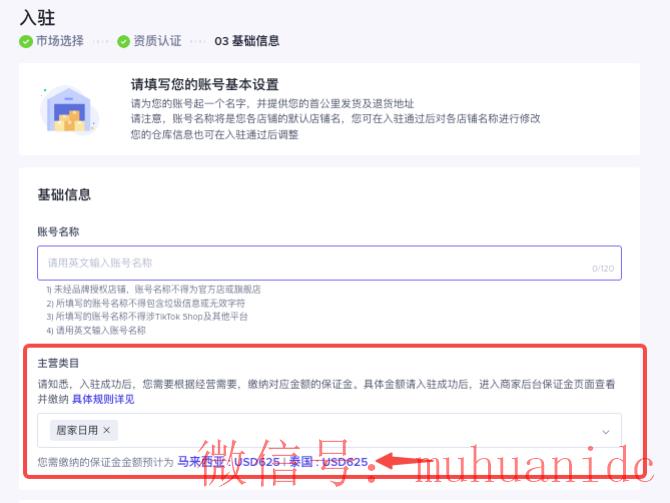The width and height of the screenshot is (670, 503).
Task: Expand the 主营类目 dropdown arrow
Action: tap(605, 432)
